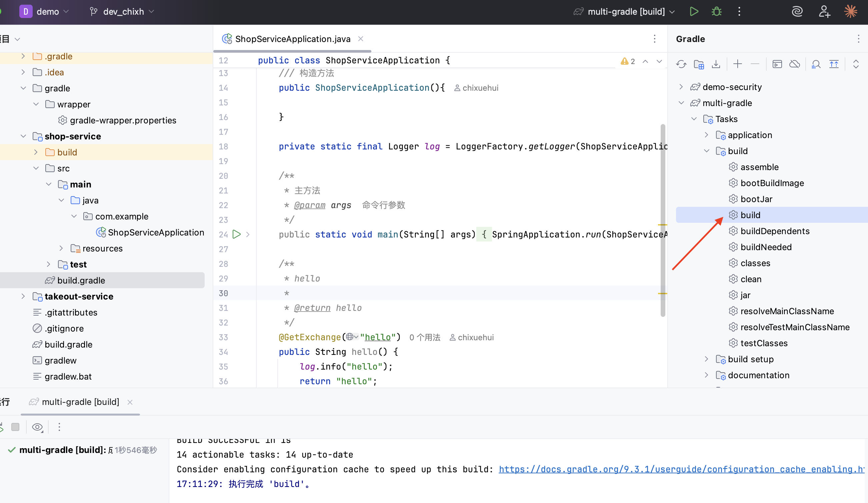
Task: Toggle the eye view icon in Run panel
Action: pos(37,427)
